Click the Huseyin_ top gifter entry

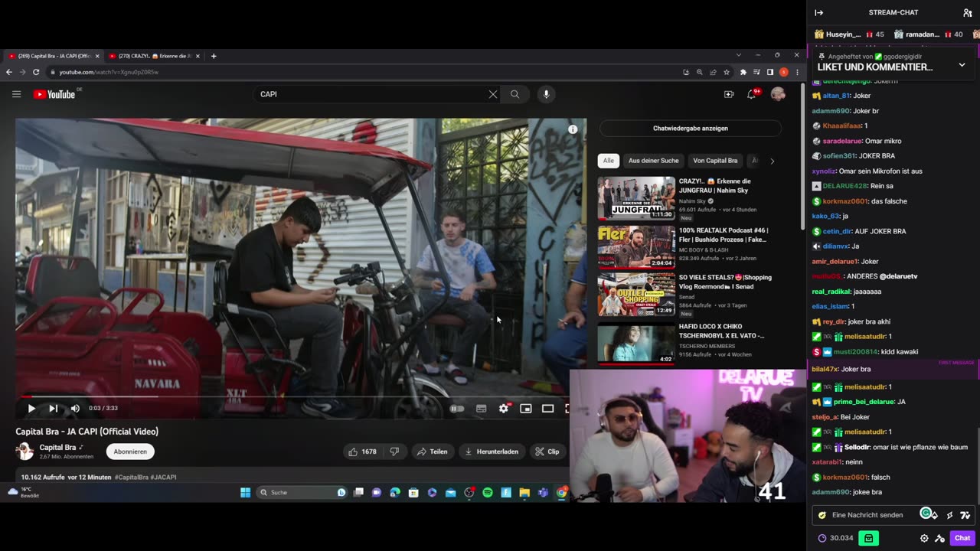[848, 34]
